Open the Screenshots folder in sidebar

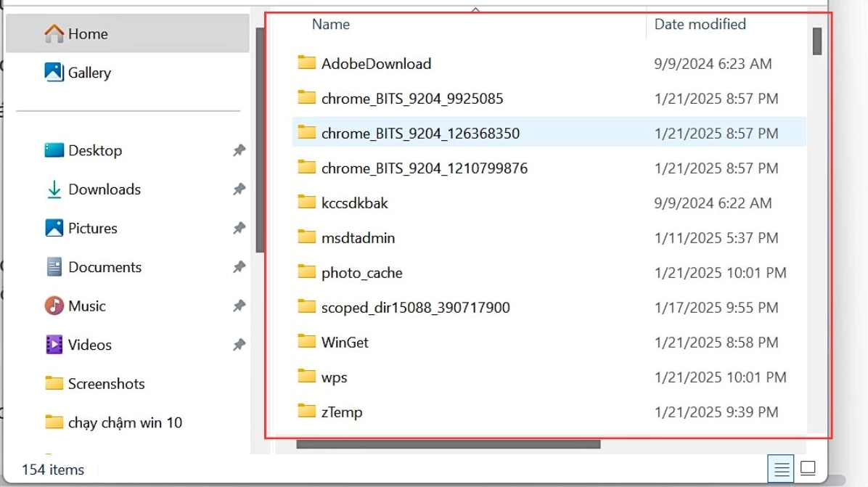click(x=105, y=384)
